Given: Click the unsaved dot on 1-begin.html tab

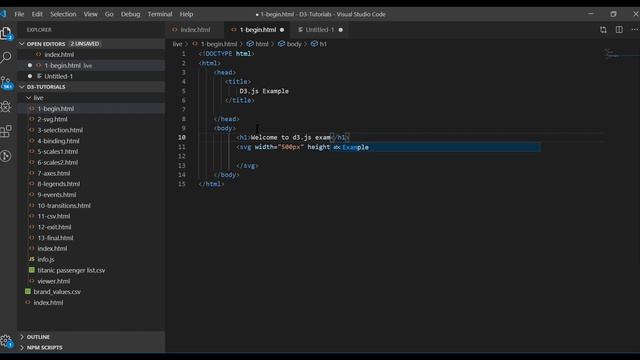Looking at the screenshot, I should click(282, 30).
